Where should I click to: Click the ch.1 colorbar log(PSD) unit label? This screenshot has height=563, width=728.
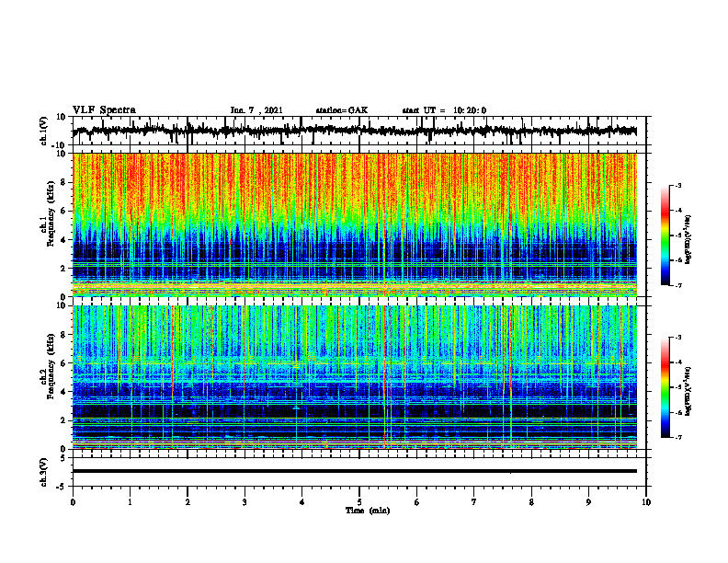(x=688, y=240)
